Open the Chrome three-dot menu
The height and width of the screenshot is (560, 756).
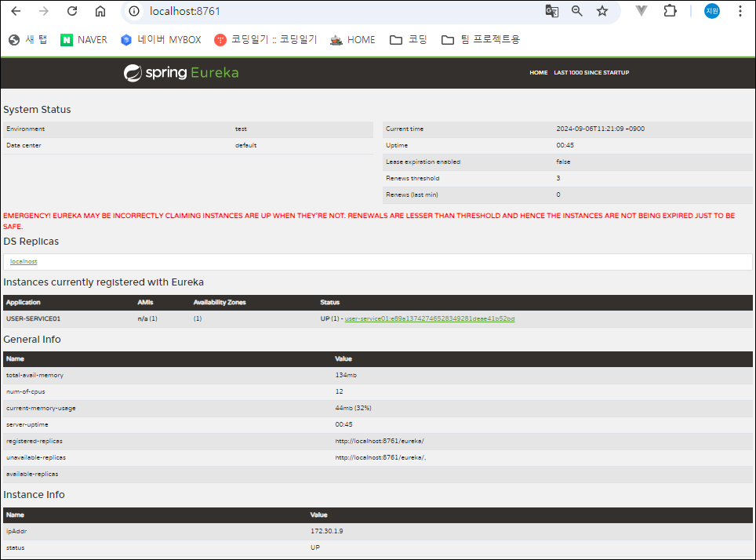pos(740,11)
